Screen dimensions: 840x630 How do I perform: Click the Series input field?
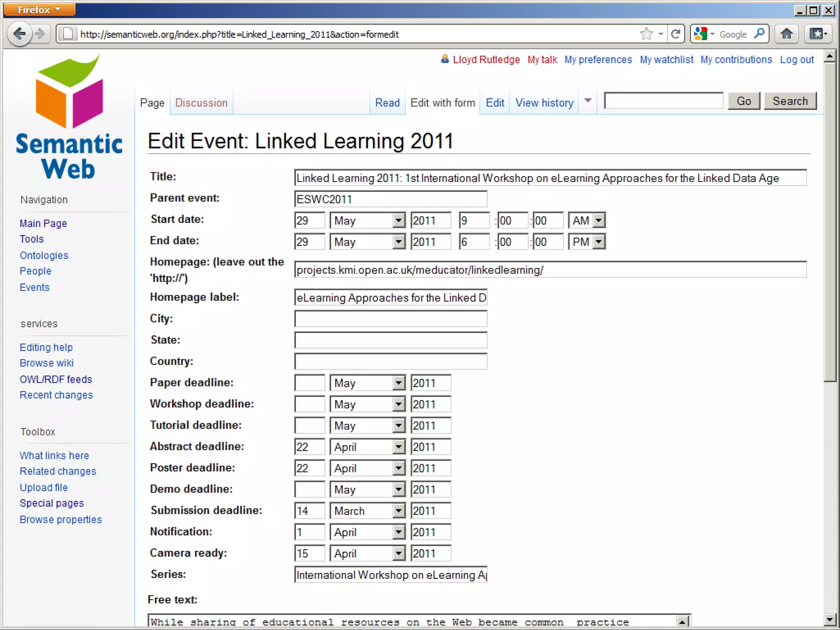tap(390, 575)
